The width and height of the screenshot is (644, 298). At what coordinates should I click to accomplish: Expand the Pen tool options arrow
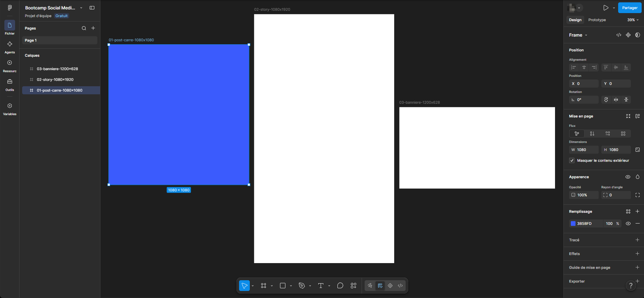[x=310, y=286]
